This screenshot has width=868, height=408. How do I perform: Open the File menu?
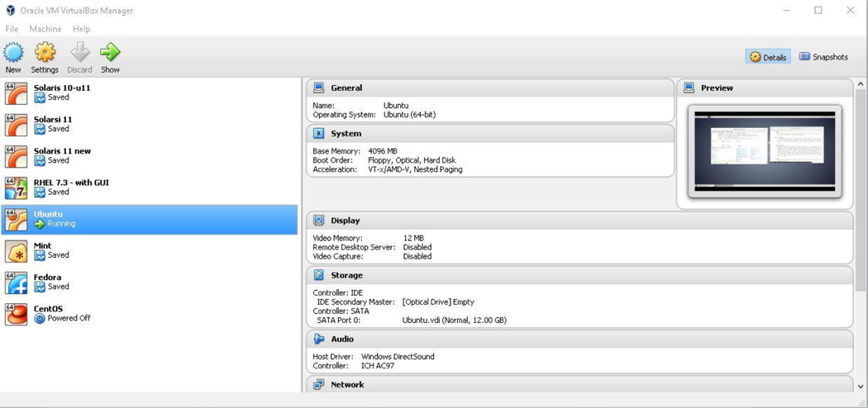[x=12, y=29]
